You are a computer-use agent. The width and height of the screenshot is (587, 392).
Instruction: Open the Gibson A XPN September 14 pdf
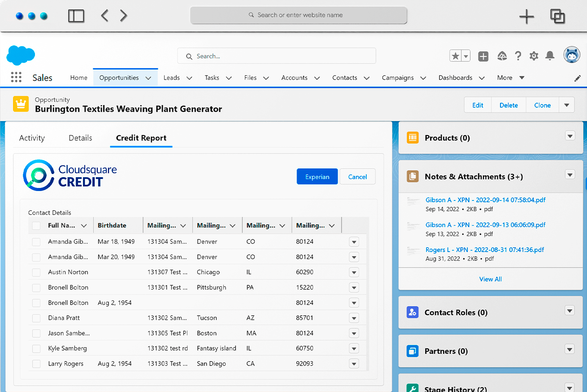pos(486,200)
